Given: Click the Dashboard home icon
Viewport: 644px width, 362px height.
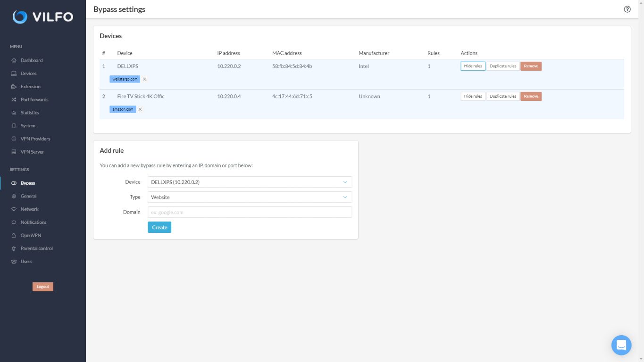Looking at the screenshot, I should pos(14,60).
